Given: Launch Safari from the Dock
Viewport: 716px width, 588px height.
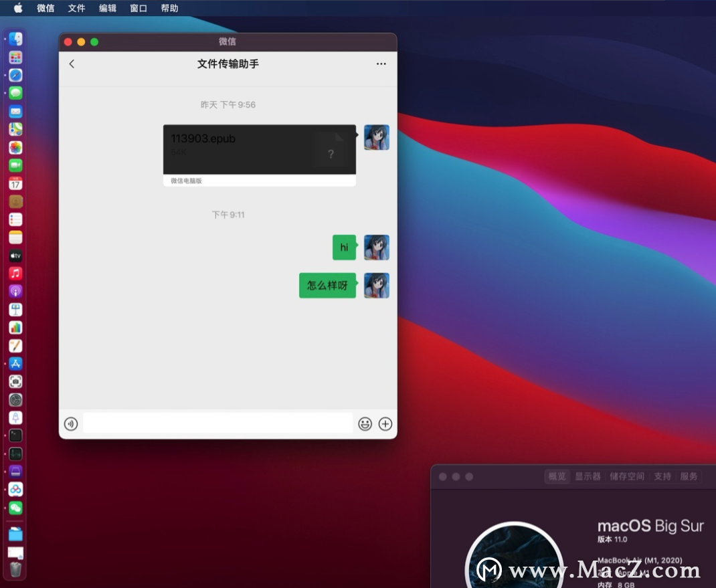Looking at the screenshot, I should coord(15,75).
